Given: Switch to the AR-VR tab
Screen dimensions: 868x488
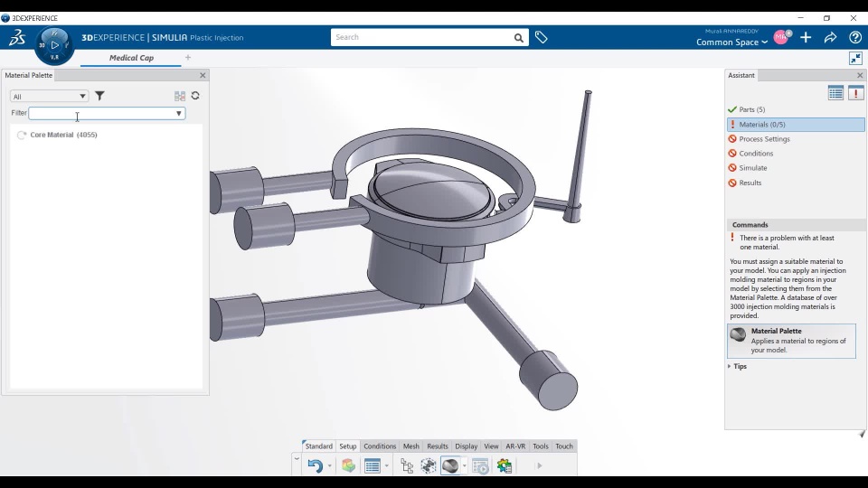Looking at the screenshot, I should point(515,446).
